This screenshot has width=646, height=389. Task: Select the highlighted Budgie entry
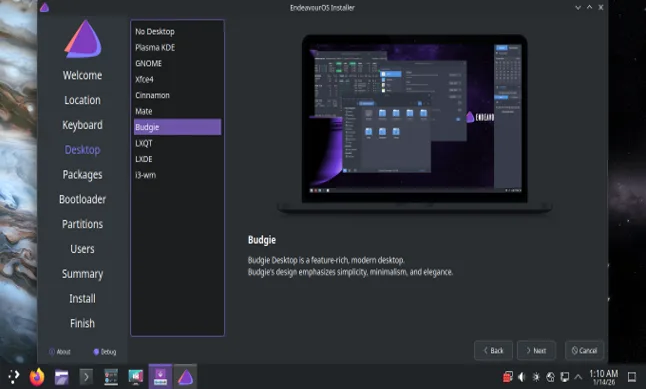[178, 127]
